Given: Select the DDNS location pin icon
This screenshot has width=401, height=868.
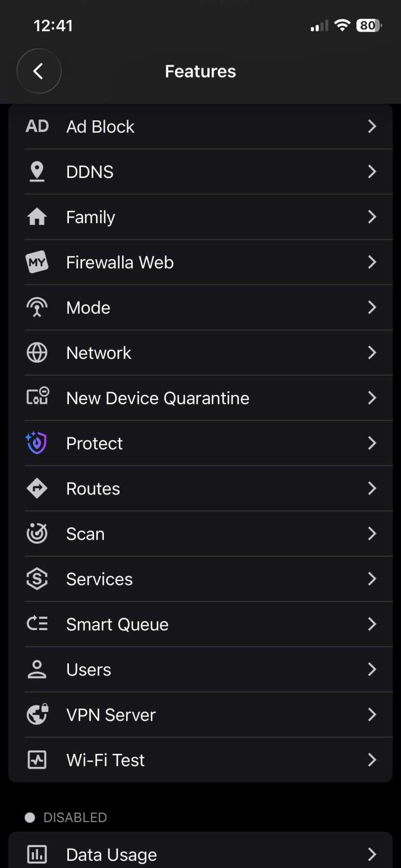Looking at the screenshot, I should pos(37,171).
